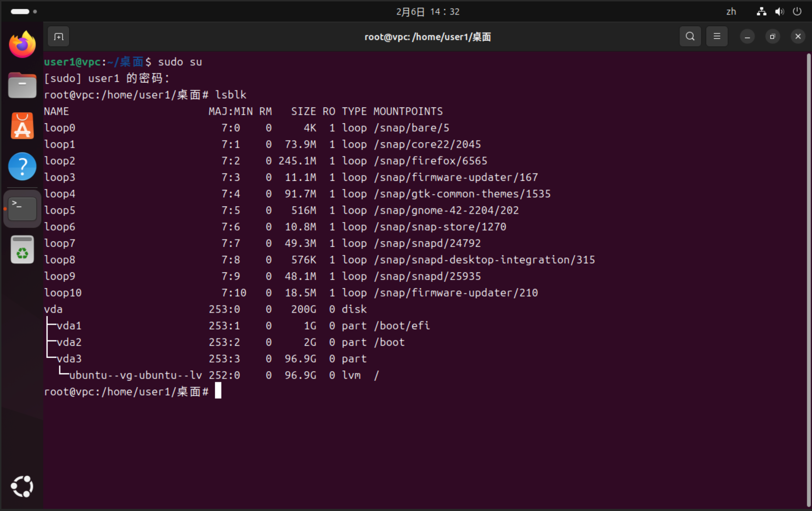Click the network status icon
The width and height of the screenshot is (812, 511).
click(761, 12)
